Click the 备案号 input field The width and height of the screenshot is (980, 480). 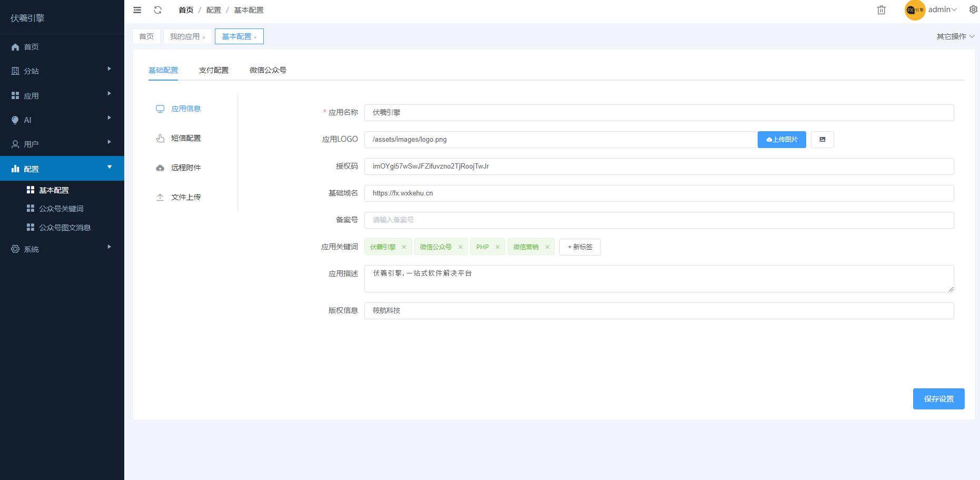(x=658, y=220)
